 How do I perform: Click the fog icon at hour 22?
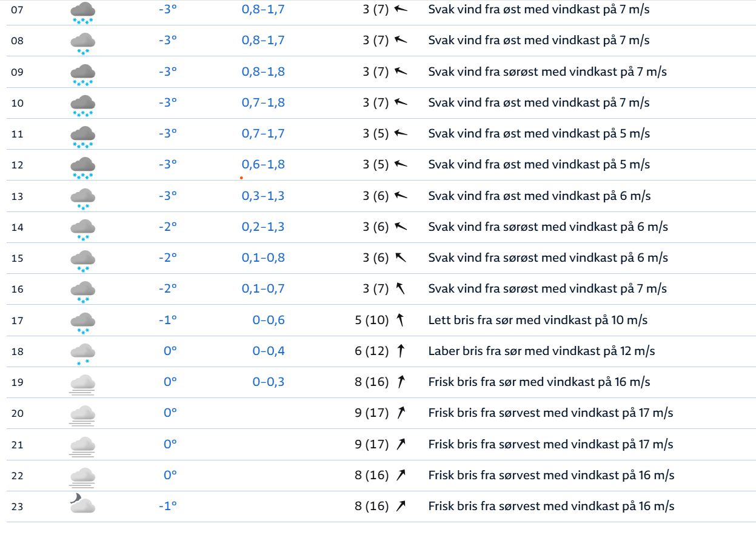coord(82,476)
